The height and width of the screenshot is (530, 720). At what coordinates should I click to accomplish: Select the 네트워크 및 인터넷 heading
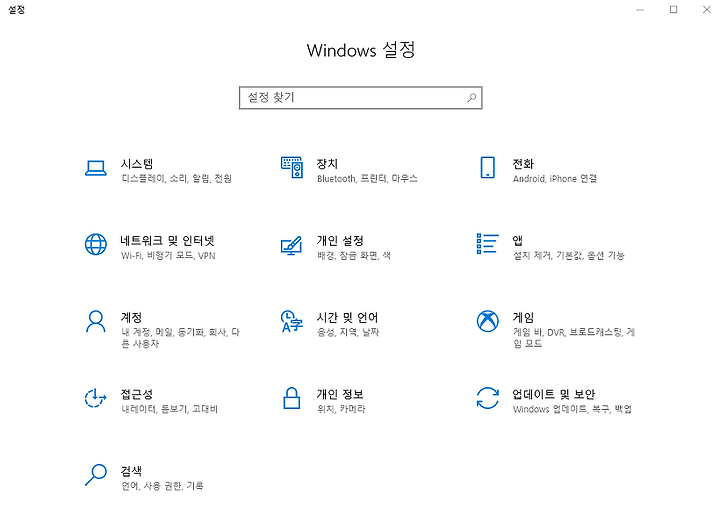(x=168, y=241)
